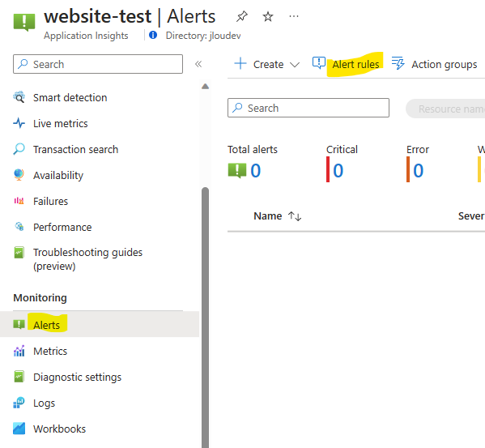Click the Name sort arrows icon
485x448 pixels.
[295, 216]
